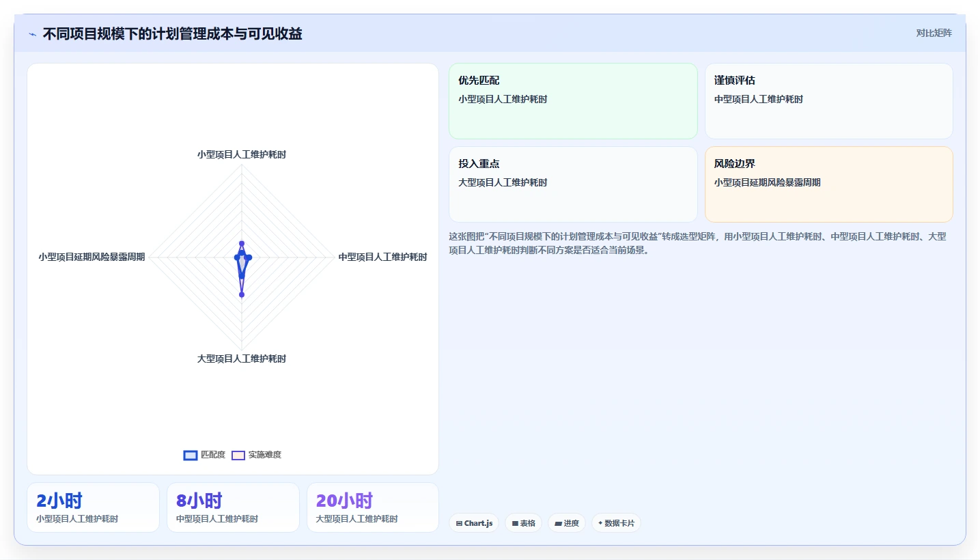Click 小型项目延期风险暴露周期 text in 风险边界 card
The image size is (980, 560).
coord(768,183)
